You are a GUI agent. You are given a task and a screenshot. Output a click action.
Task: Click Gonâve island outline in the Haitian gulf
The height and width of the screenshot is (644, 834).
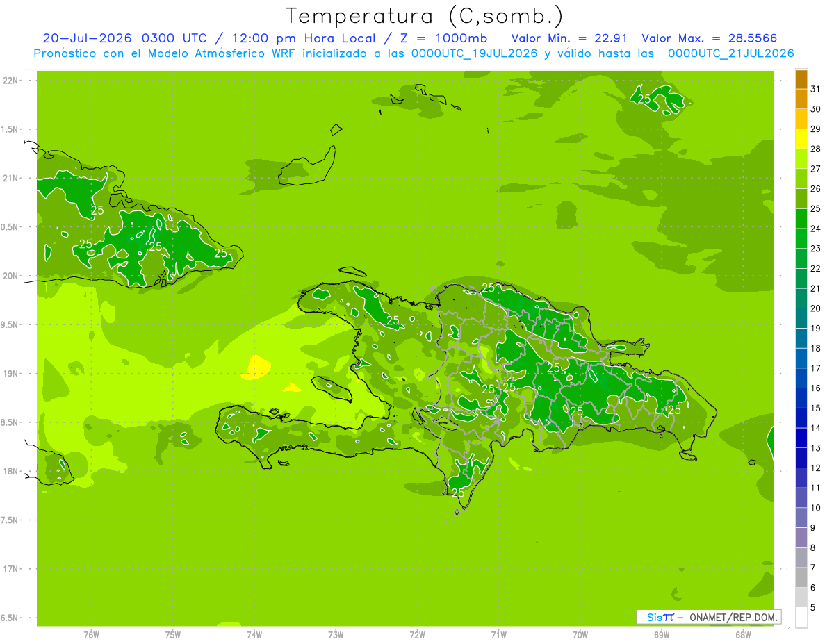pos(332,388)
